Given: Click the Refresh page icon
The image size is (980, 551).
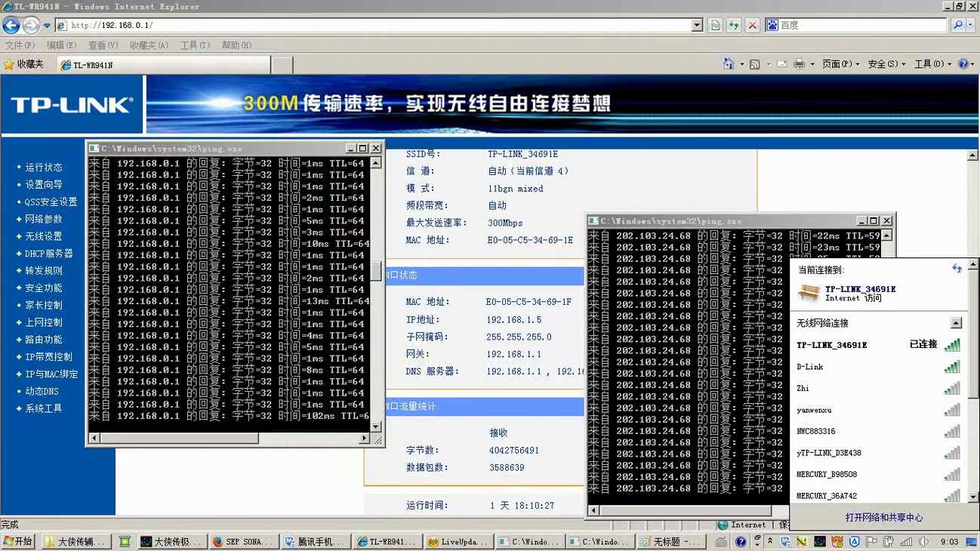Looking at the screenshot, I should [733, 26].
